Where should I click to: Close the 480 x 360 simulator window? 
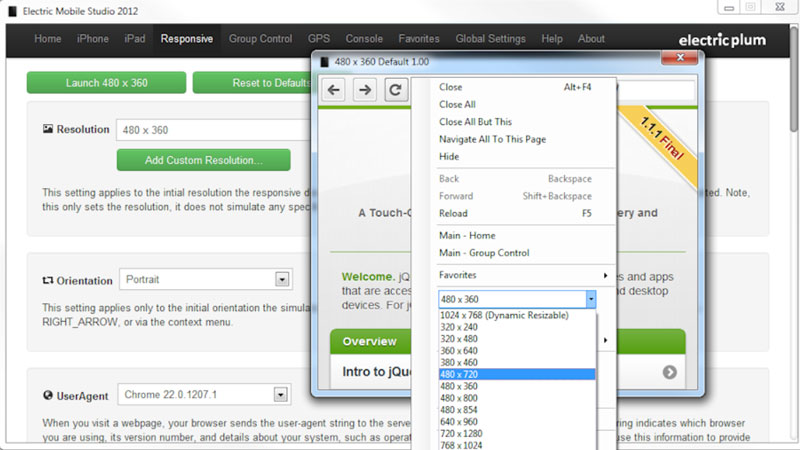point(680,58)
